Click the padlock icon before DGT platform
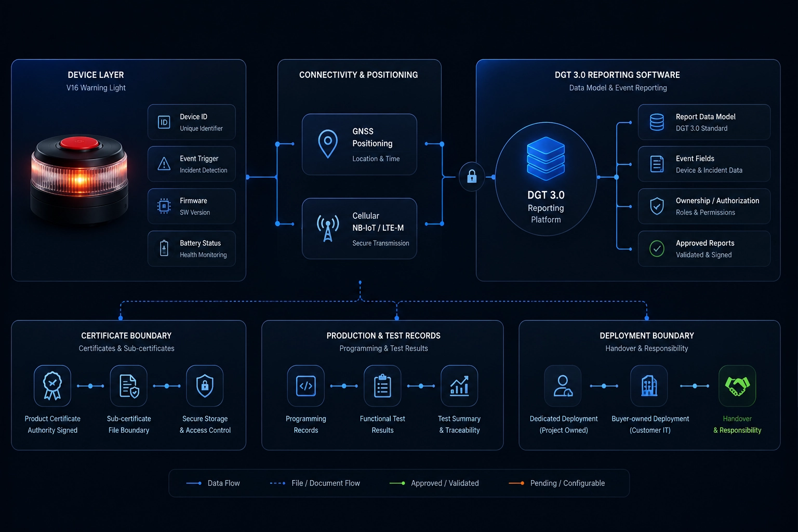798x532 pixels. pyautogui.click(x=472, y=177)
